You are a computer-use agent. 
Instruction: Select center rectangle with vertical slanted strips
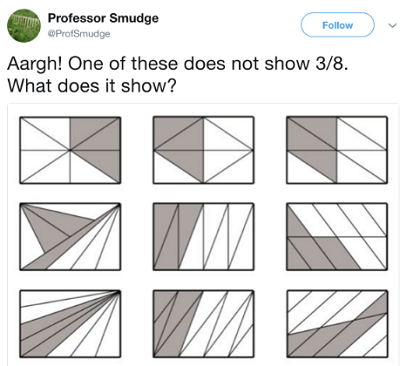click(203, 236)
